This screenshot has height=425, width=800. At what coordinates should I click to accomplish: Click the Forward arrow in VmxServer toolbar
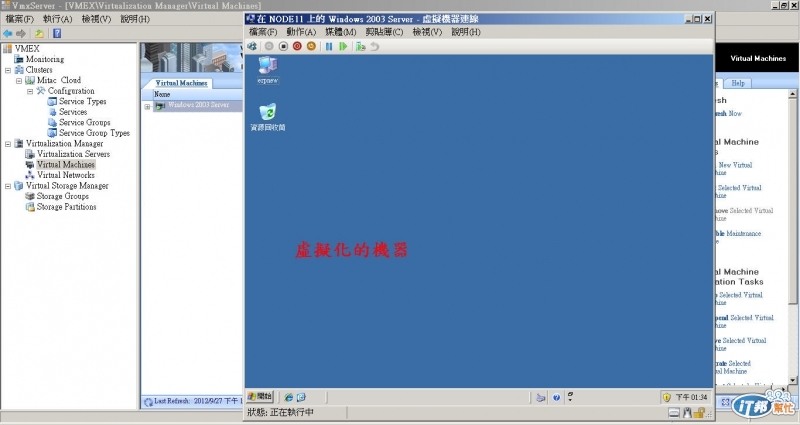point(21,34)
